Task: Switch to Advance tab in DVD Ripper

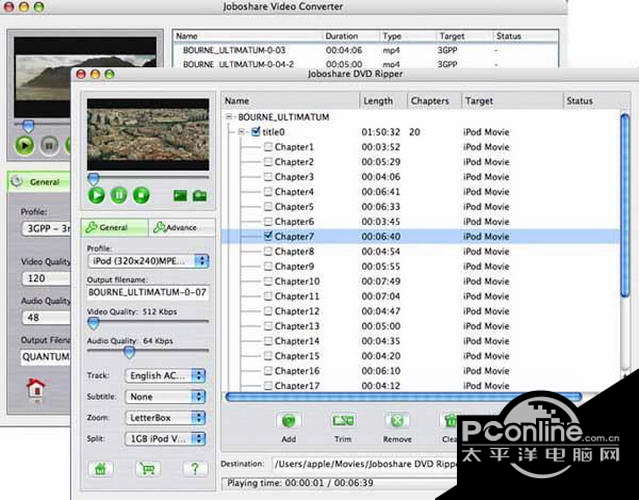Action: (x=181, y=227)
